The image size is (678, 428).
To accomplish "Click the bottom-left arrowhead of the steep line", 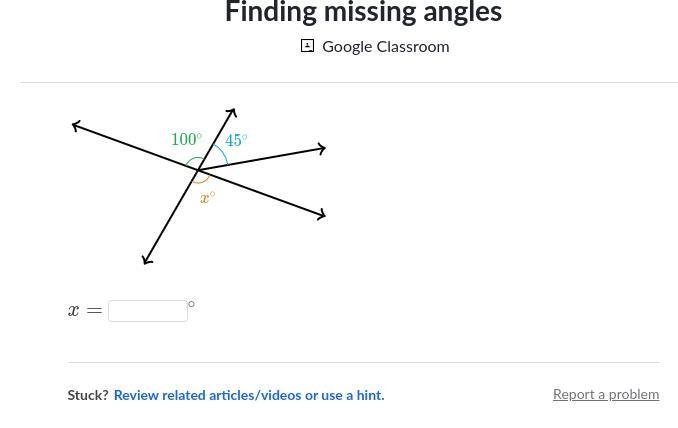I will click(x=147, y=259).
